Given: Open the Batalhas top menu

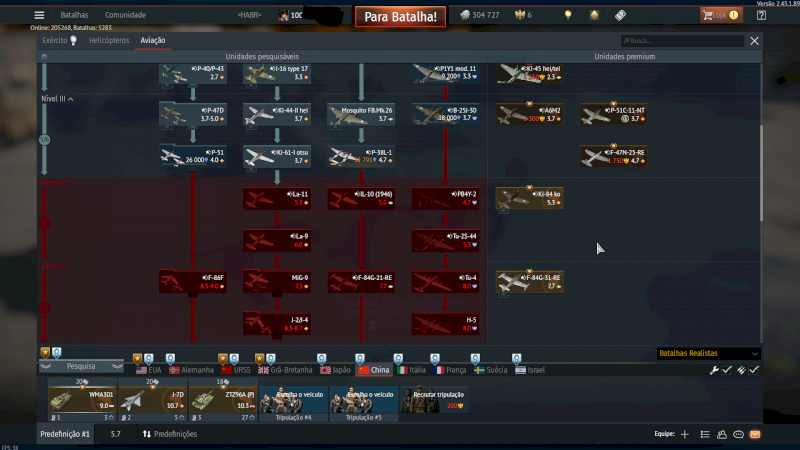Looking at the screenshot, I should coord(74,15).
